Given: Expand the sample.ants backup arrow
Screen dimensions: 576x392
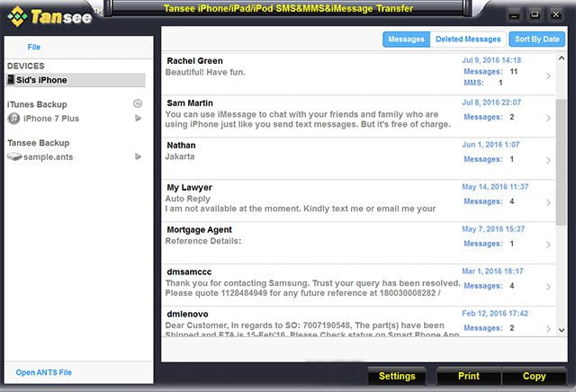Looking at the screenshot, I should pos(138,156).
